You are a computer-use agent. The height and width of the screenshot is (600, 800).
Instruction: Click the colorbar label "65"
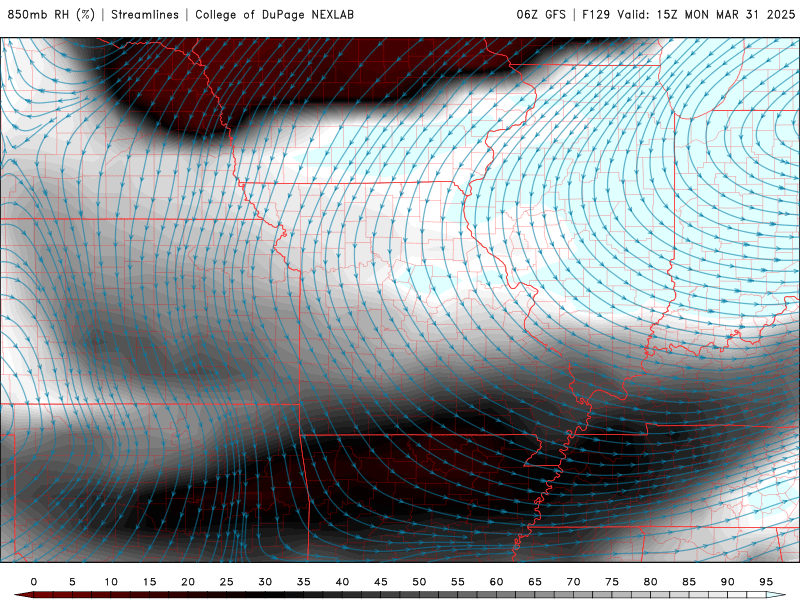click(535, 582)
